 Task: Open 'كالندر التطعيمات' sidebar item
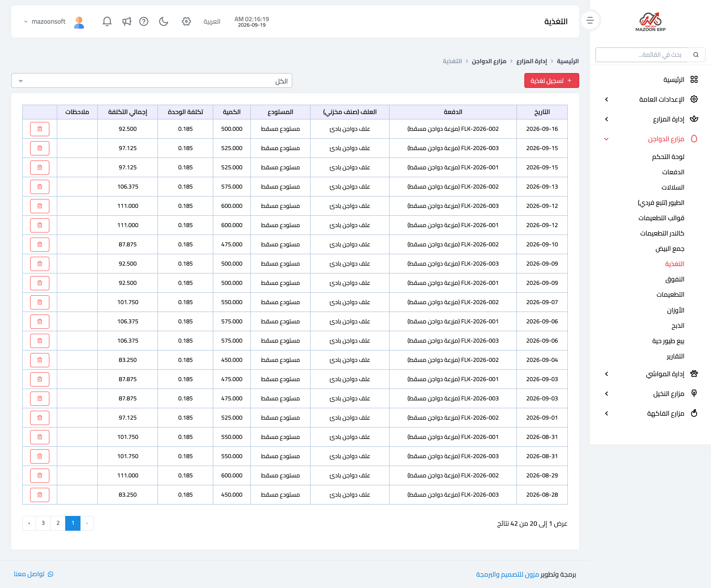[x=662, y=233]
